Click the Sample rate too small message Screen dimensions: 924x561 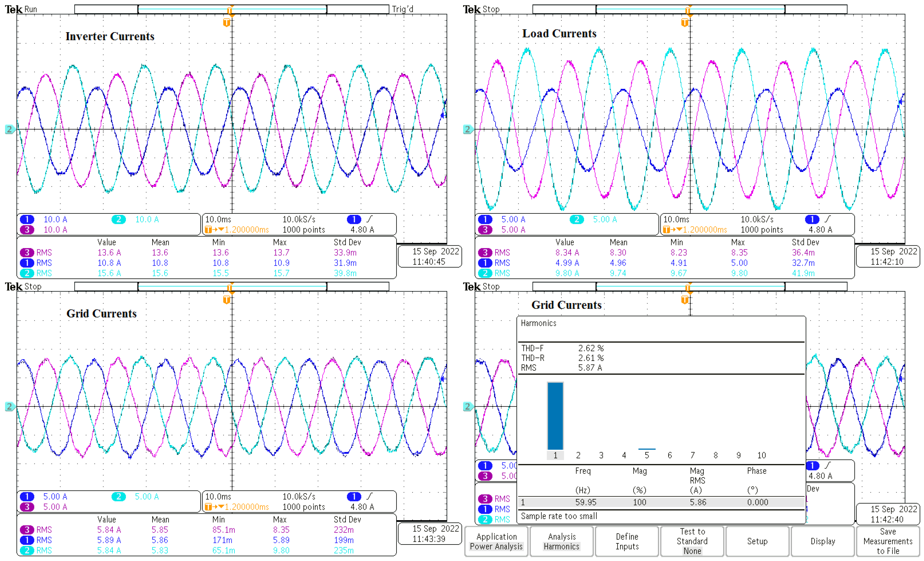(559, 516)
